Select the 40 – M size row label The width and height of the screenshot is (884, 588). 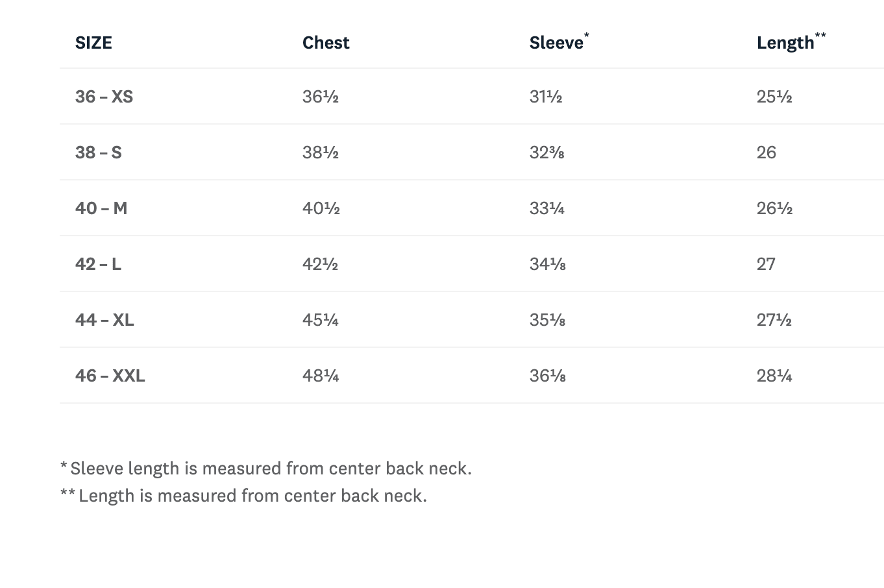pyautogui.click(x=101, y=208)
